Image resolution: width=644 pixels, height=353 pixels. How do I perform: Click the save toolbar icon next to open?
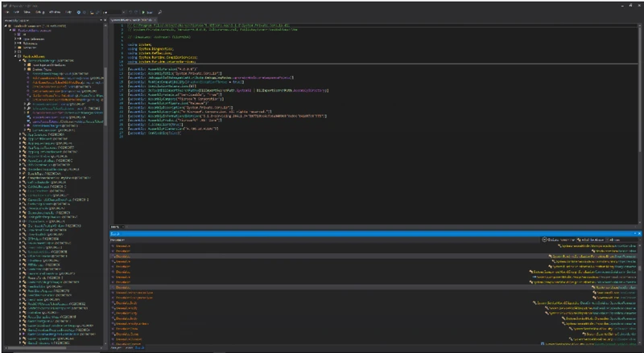pos(97,12)
